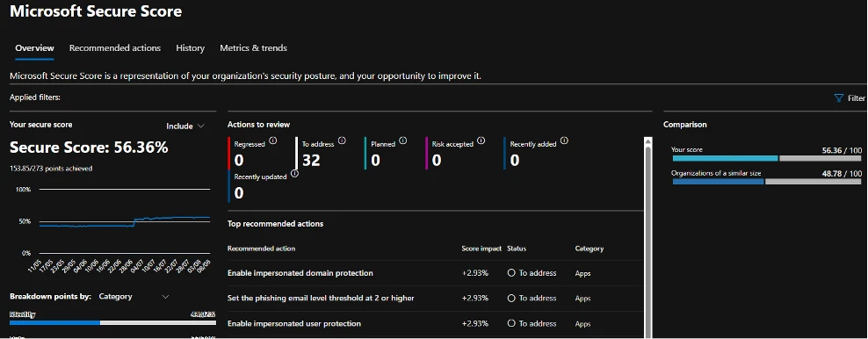The width and height of the screenshot is (868, 339).
Task: Click the Comparison panel heading
Action: coord(684,125)
